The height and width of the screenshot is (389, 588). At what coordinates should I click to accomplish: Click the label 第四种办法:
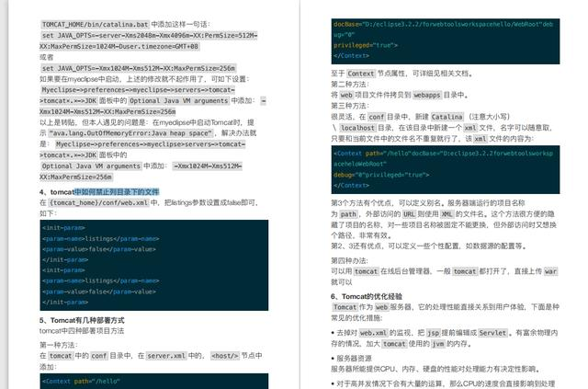coord(349,260)
